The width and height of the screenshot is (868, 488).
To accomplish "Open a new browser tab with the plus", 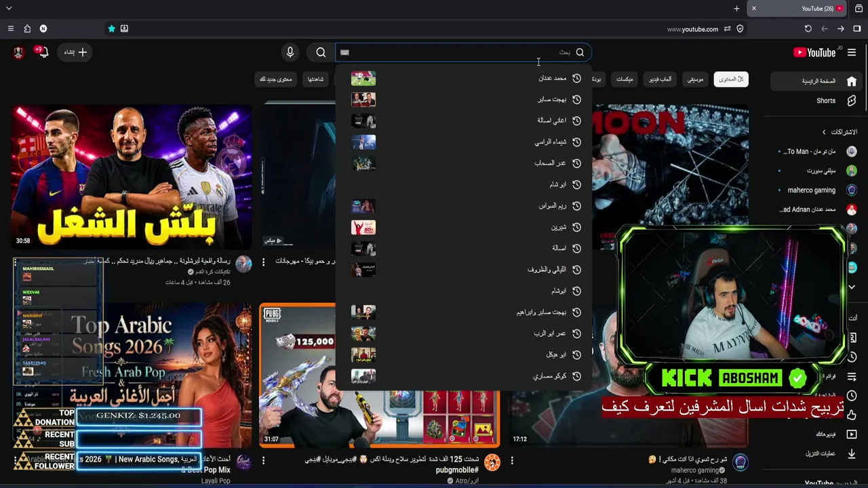I will [x=736, y=8].
